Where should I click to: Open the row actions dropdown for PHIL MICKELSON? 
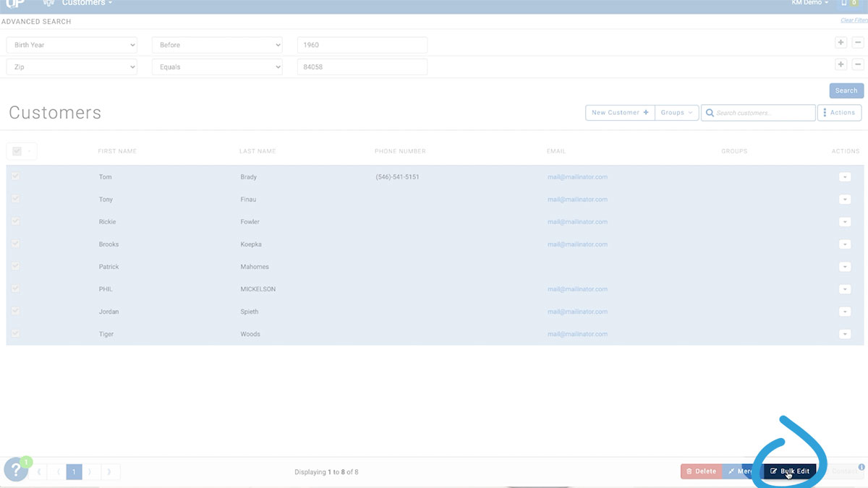click(x=845, y=289)
